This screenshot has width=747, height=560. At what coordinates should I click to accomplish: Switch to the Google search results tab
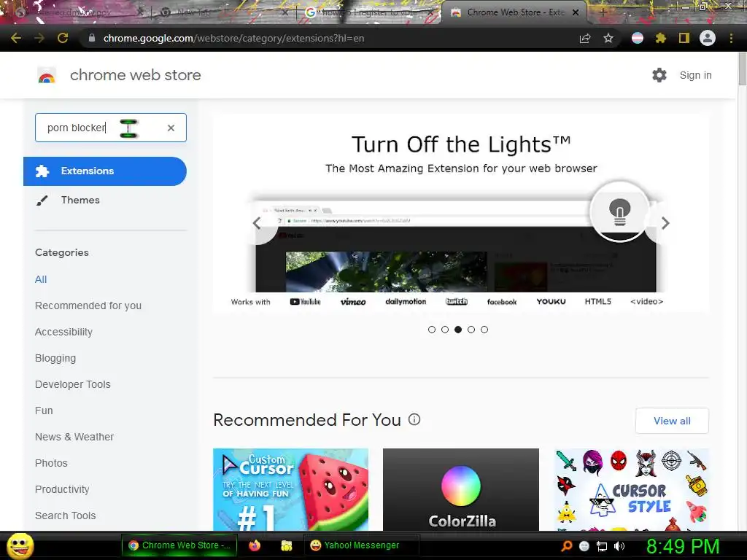[x=369, y=12]
